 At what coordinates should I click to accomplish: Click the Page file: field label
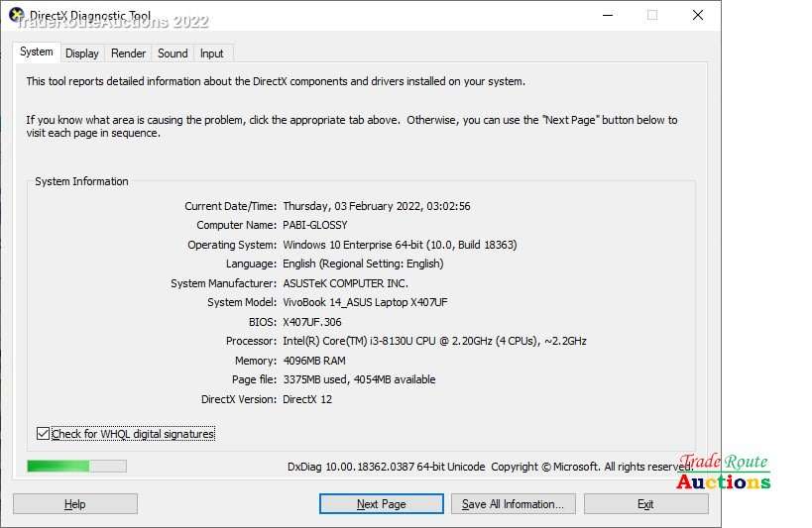254,379
